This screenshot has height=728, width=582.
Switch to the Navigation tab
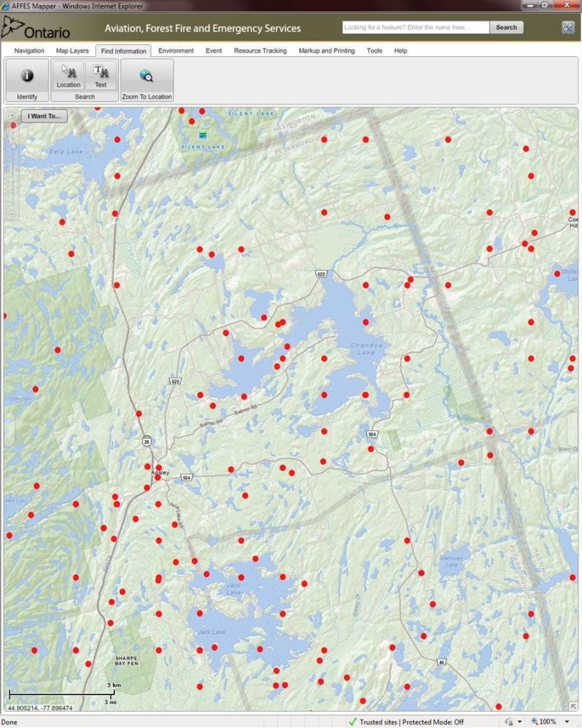pos(29,51)
